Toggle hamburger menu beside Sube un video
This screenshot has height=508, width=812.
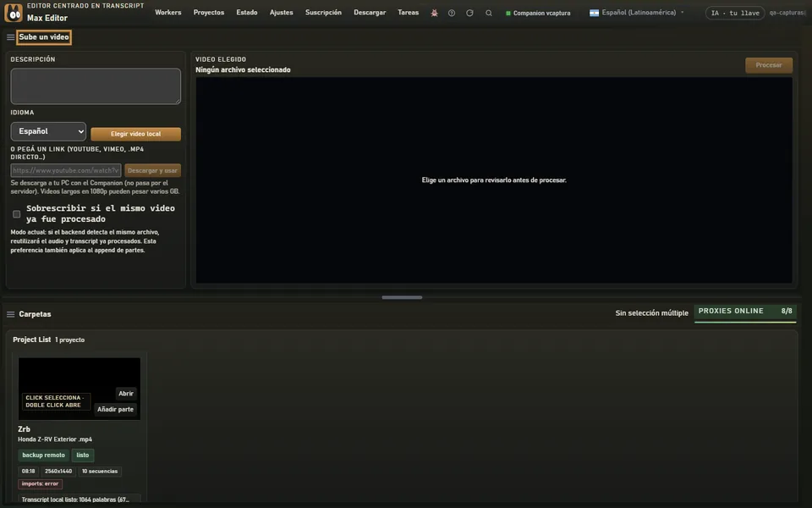[10, 37]
